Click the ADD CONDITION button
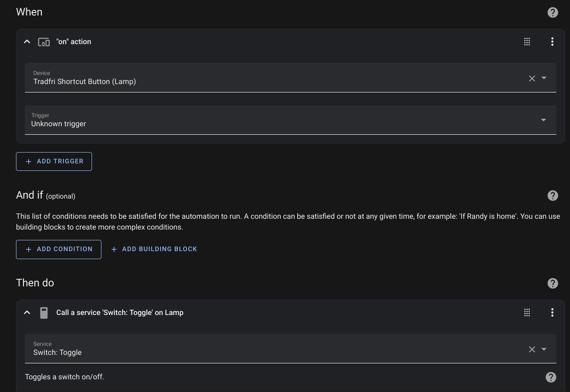Image resolution: width=570 pixels, height=392 pixels. 58,249
